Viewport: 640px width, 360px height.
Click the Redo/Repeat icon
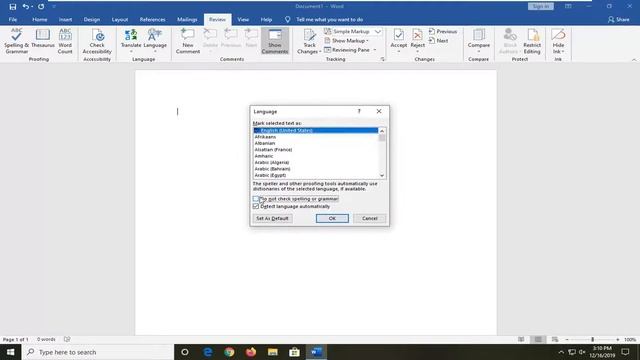41,7
